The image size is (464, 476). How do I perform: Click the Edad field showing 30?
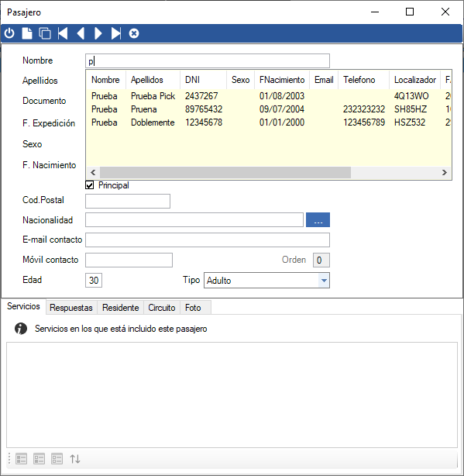pyautogui.click(x=94, y=280)
